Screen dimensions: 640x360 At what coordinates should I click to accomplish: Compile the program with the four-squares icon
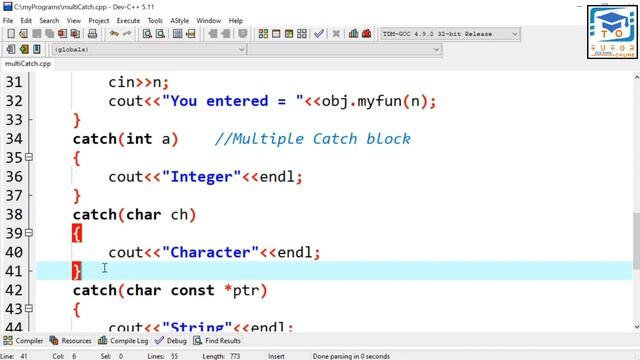click(263, 34)
